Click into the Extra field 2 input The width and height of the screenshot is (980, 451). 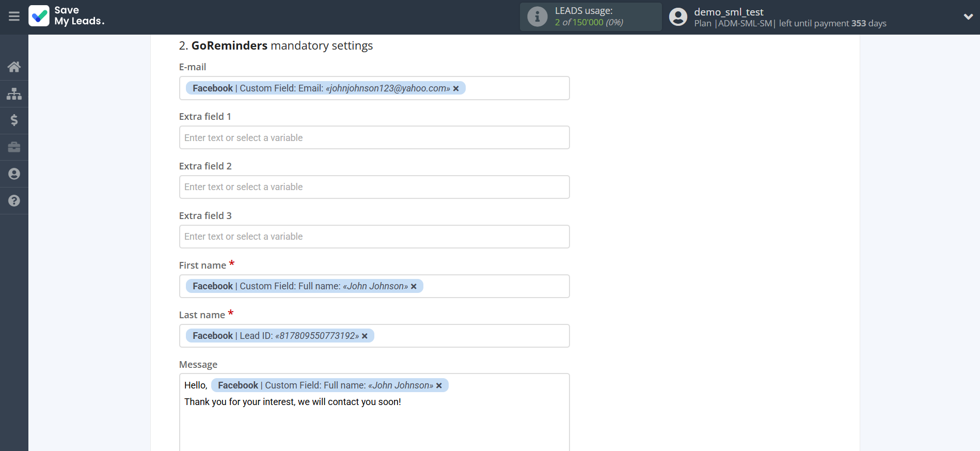[x=374, y=187]
